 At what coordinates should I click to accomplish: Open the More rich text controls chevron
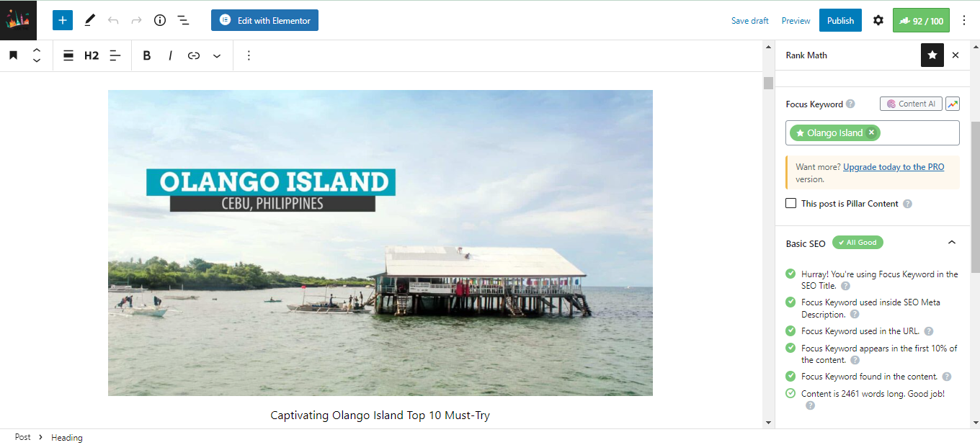click(216, 55)
